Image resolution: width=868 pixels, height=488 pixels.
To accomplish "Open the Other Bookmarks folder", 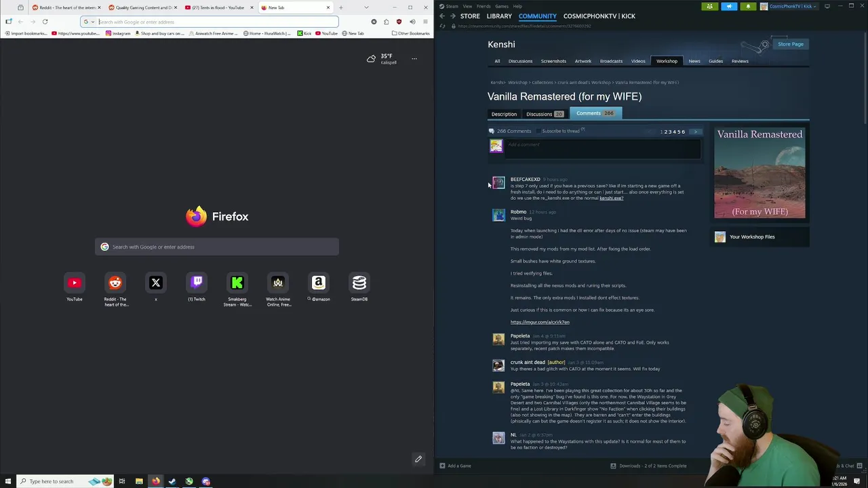I will [410, 33].
